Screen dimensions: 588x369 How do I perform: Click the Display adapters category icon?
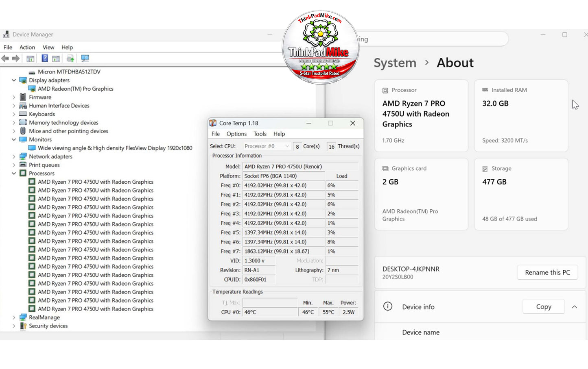pos(23,80)
